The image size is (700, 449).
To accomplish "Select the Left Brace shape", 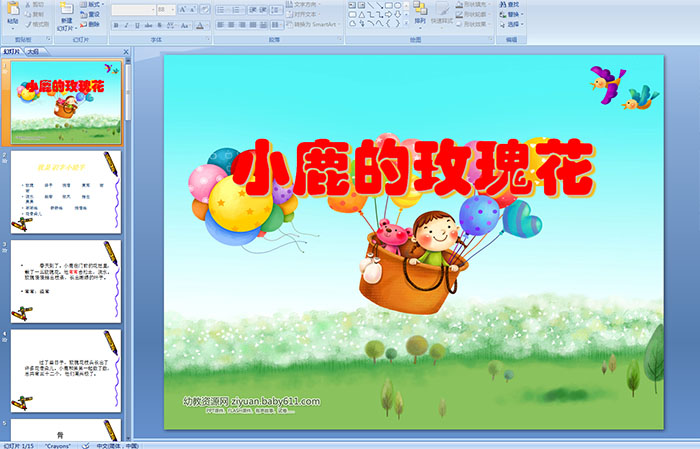I will [388, 23].
